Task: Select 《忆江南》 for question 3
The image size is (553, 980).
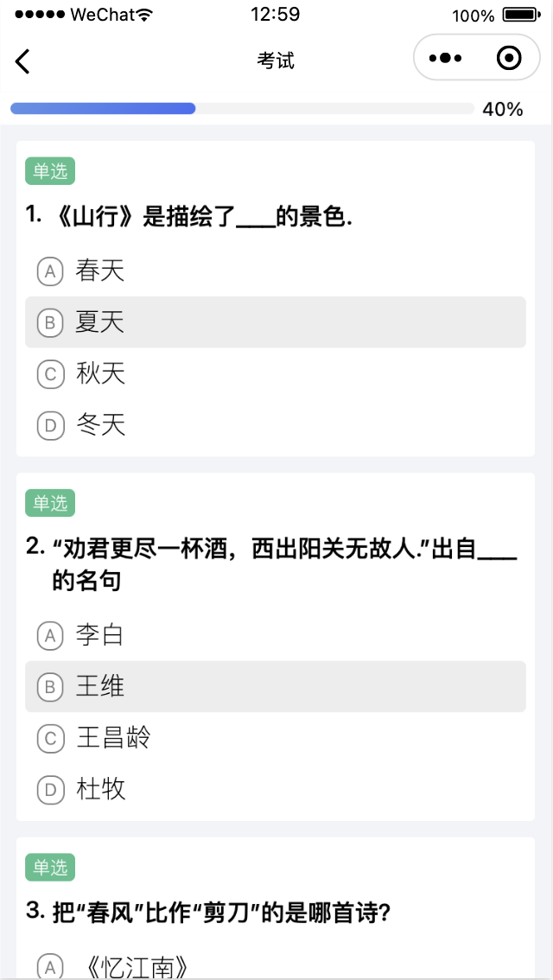Action: 275,966
